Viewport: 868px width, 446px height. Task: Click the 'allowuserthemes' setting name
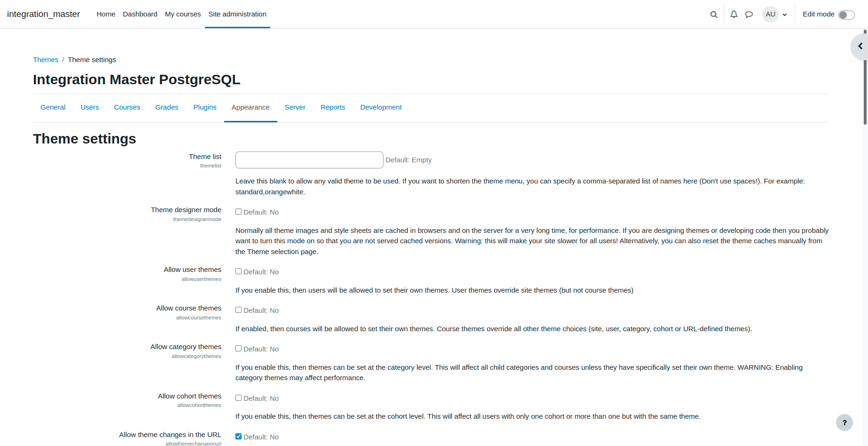[201, 279]
